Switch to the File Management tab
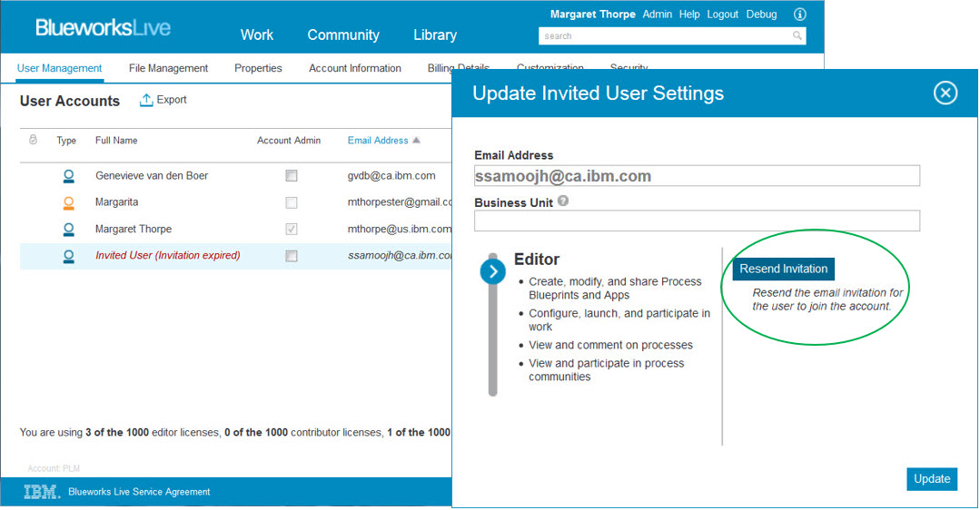 168,68
